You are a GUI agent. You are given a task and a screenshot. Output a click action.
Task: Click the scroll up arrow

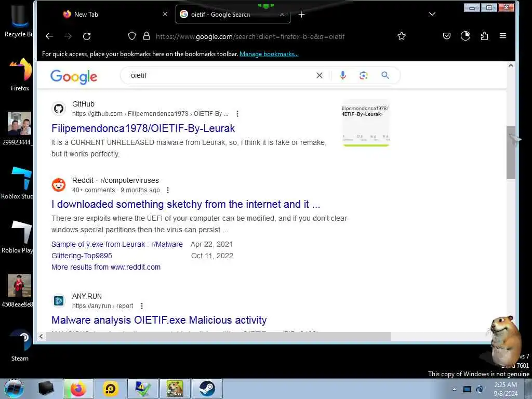[511, 65]
